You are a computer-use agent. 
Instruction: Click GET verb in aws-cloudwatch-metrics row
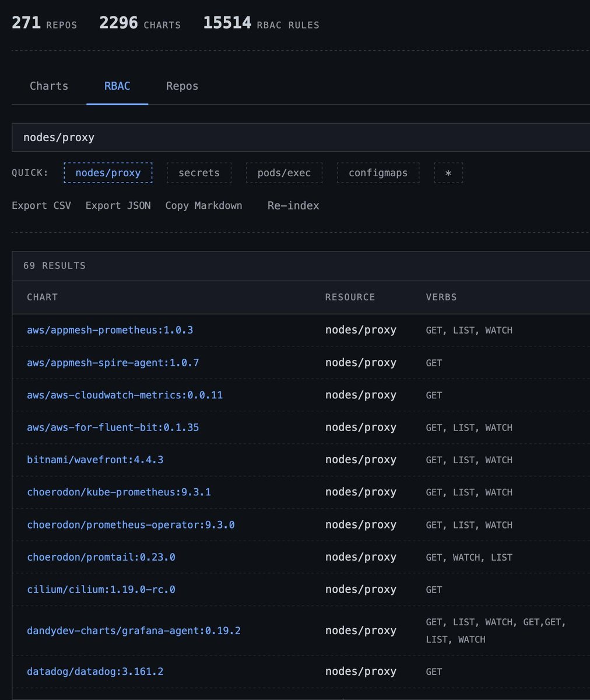[434, 395]
